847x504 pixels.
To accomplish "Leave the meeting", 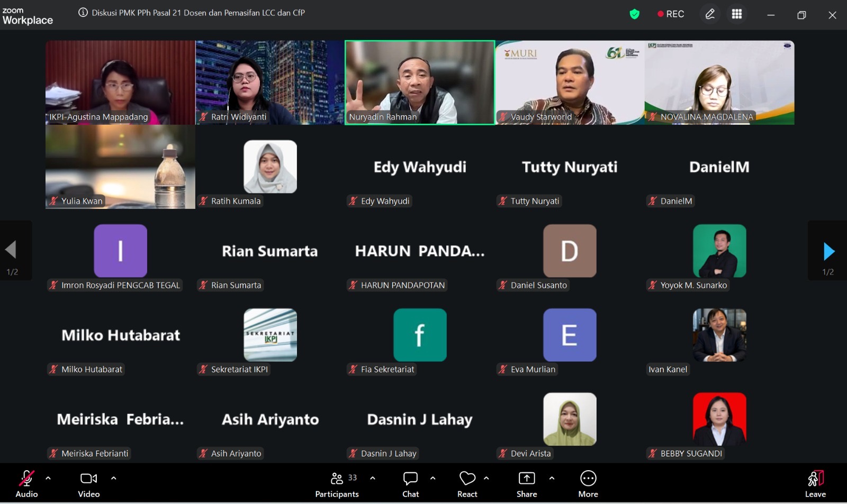I will coord(815,484).
